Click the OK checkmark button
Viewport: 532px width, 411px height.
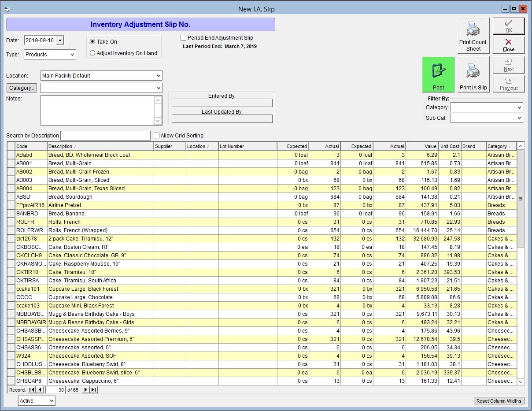click(509, 26)
